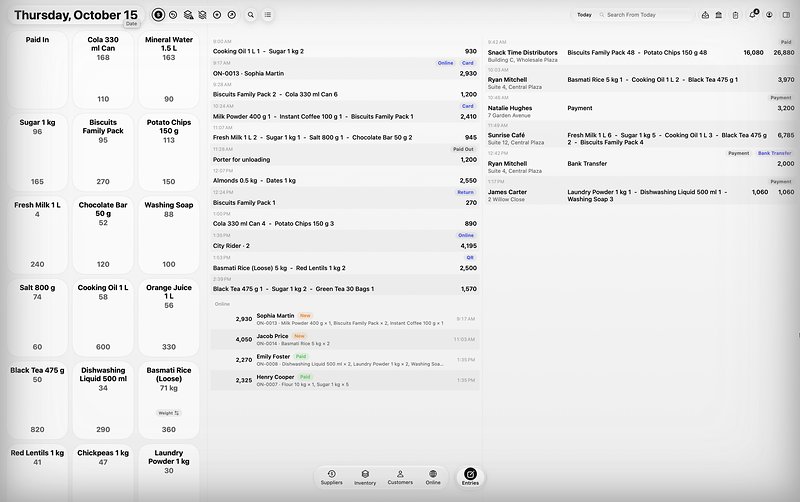Click the stacked items with chart icon

coord(188,15)
